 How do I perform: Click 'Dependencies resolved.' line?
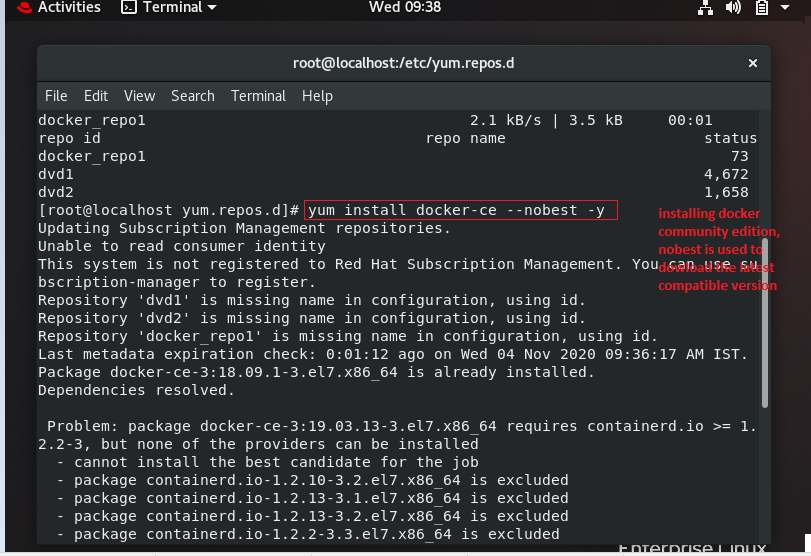[x=136, y=390]
